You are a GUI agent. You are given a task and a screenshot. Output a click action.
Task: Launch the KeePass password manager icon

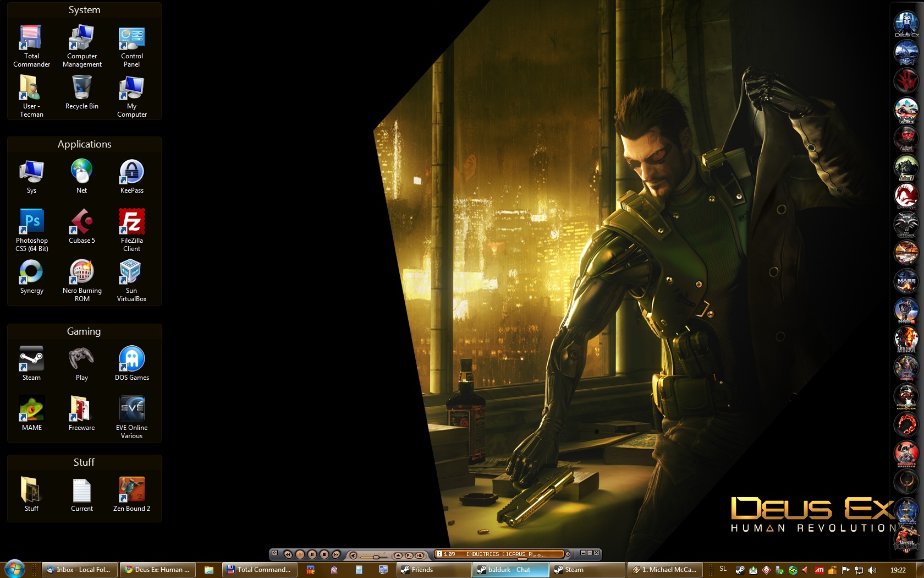coord(131,172)
